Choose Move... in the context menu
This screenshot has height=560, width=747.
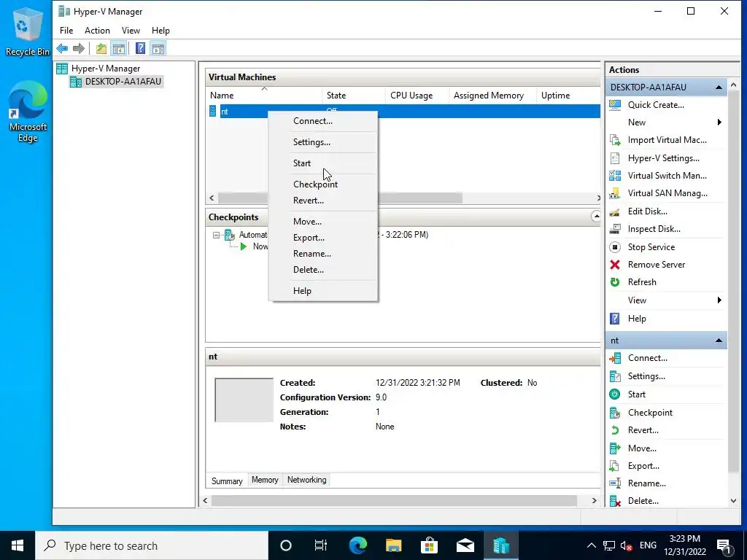coord(323,222)
